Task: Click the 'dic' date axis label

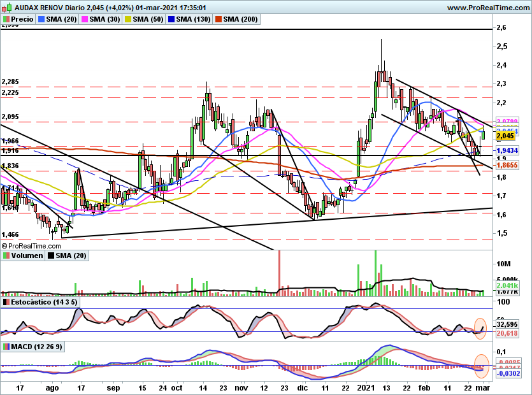Action: point(302,387)
